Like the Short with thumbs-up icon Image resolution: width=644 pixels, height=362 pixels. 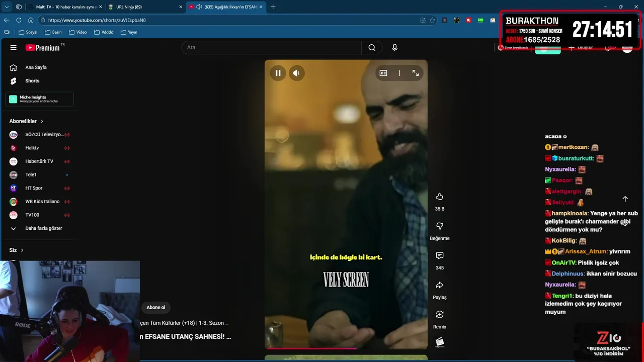coord(440,196)
